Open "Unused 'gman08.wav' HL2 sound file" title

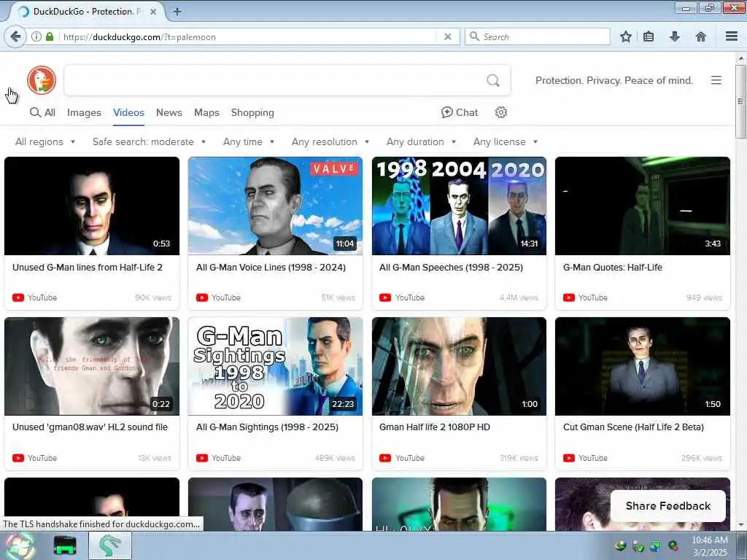(x=90, y=427)
